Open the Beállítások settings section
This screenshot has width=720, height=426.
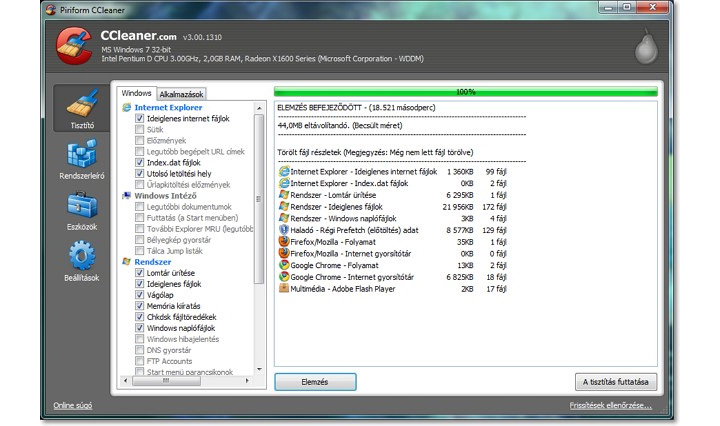(82, 262)
